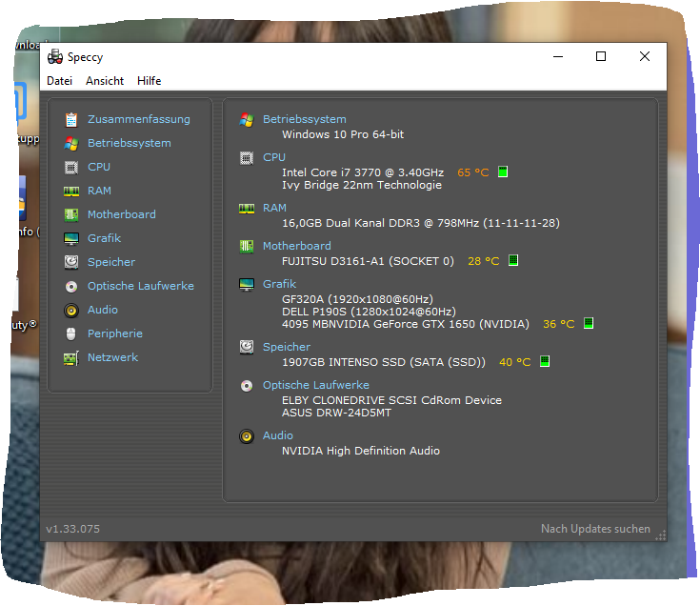Click the Betriebssystem Windows flag icon in sidebar
Image resolution: width=700 pixels, height=606 pixels.
point(71,143)
